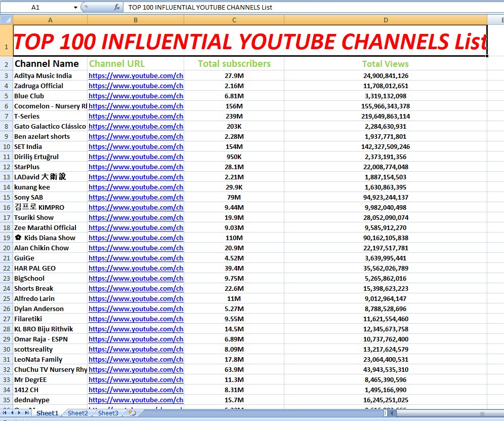Viewport: 504px width, 421px height.
Task: Click the Name Box showing A1
Action: [x=35, y=7]
